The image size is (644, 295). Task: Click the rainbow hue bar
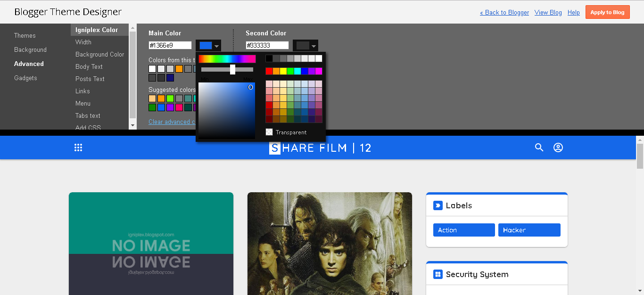(x=227, y=59)
